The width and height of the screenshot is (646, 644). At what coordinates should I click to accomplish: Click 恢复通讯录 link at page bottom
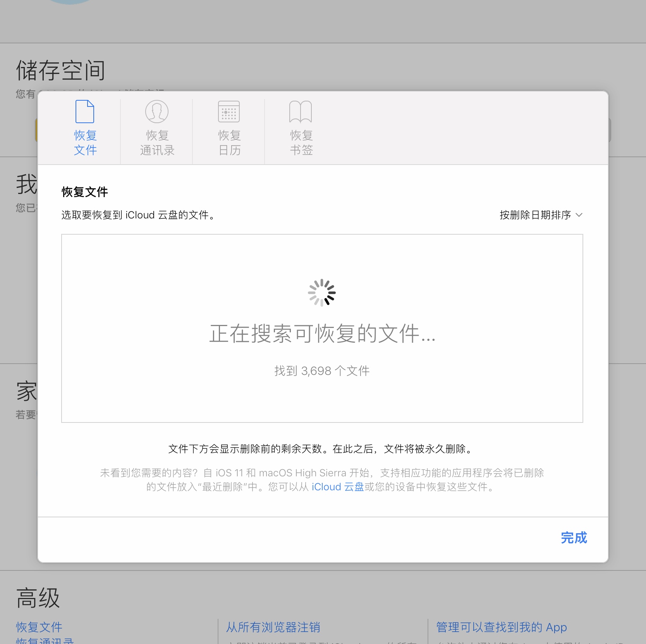[45, 641]
